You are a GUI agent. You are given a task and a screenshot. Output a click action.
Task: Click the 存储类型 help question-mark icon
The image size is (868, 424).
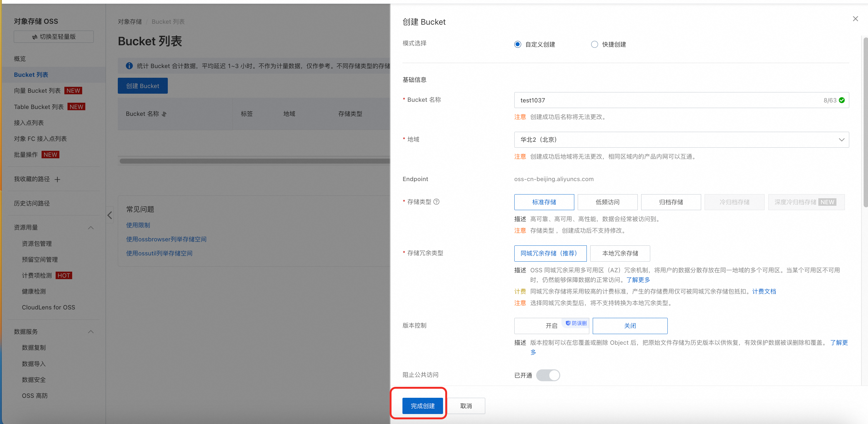tap(436, 202)
